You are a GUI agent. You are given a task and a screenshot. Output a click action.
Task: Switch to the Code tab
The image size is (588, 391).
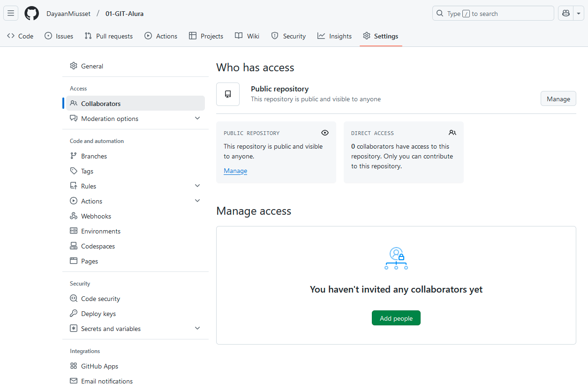tap(20, 36)
